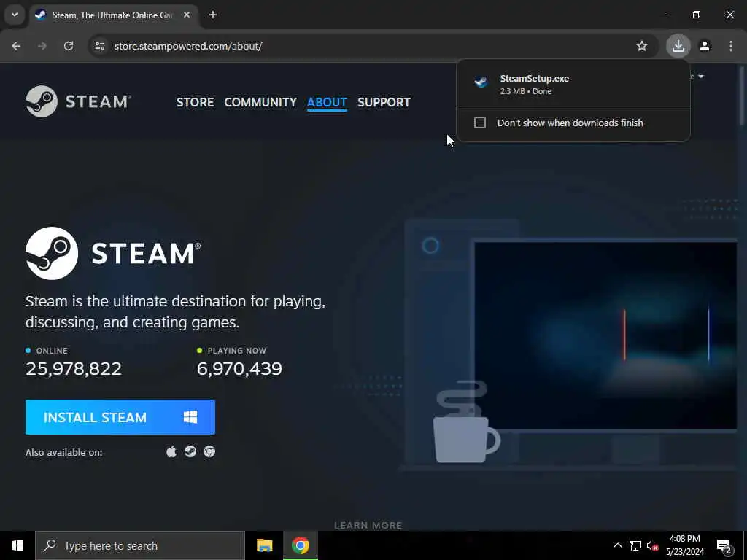
Task: Click the ONLINE count 25,978,822
Action: click(x=74, y=368)
